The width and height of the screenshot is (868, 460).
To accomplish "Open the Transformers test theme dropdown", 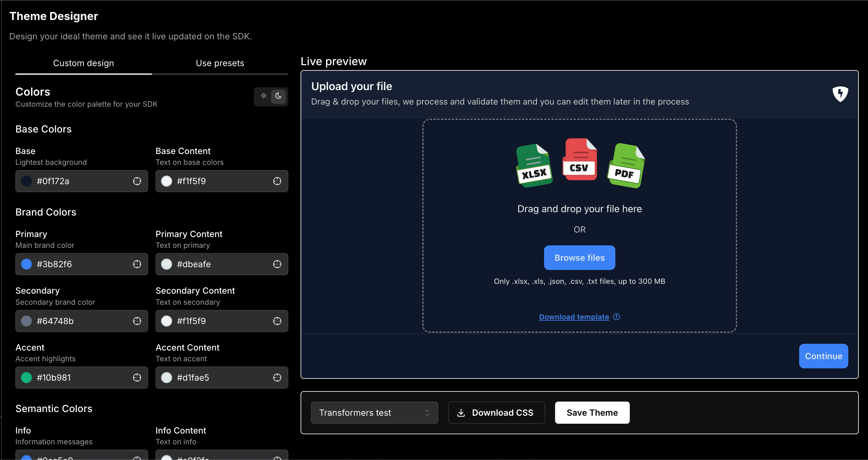I will coord(374,412).
